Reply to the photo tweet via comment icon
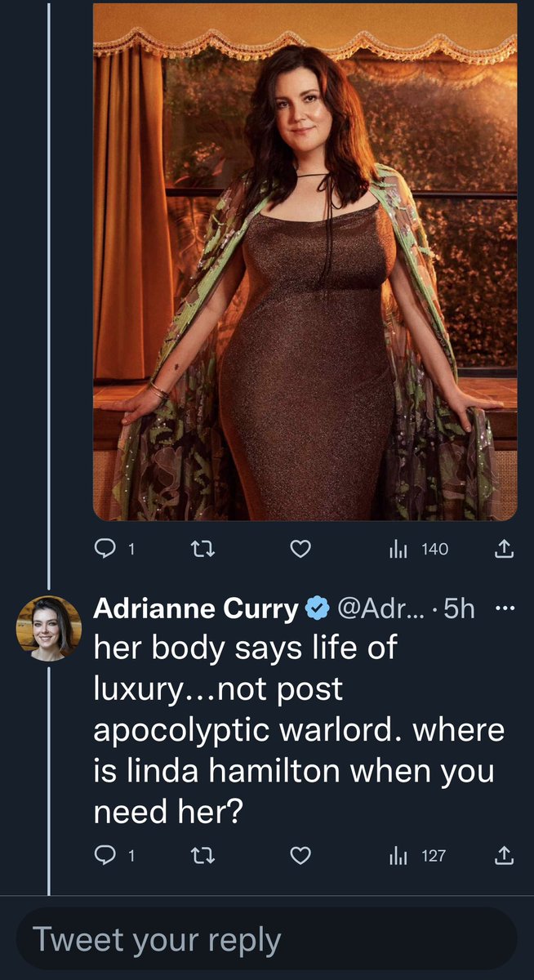 pyautogui.click(x=105, y=550)
